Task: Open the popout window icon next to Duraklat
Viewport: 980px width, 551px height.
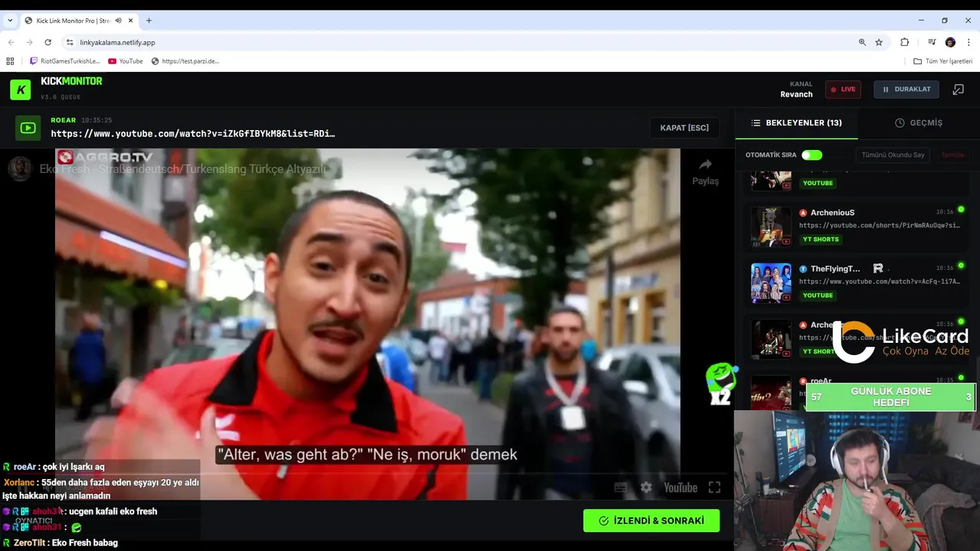Action: pyautogui.click(x=958, y=90)
